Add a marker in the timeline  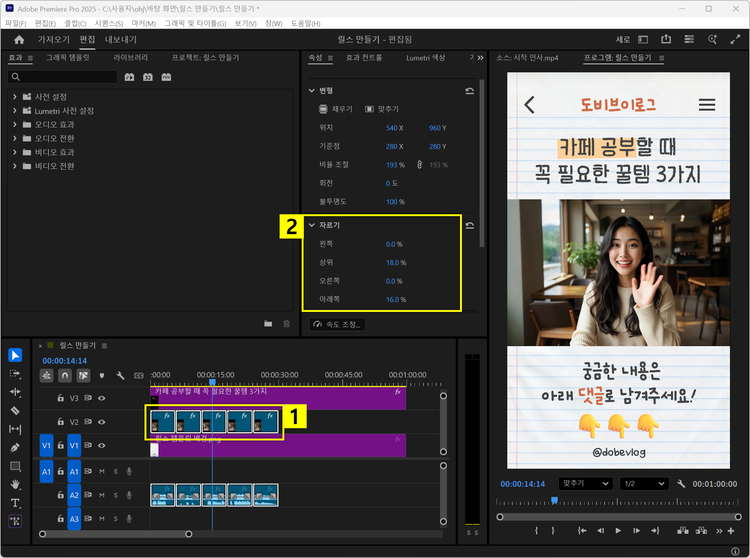pos(102,376)
